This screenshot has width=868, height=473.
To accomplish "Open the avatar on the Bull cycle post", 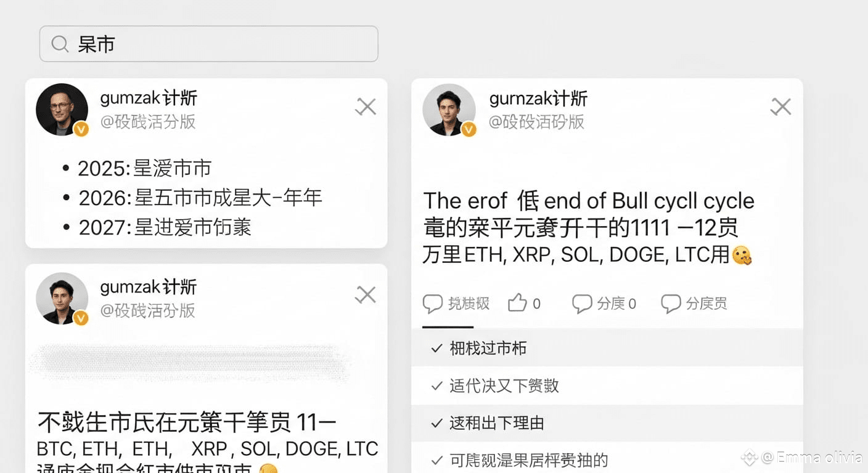I will point(449,110).
